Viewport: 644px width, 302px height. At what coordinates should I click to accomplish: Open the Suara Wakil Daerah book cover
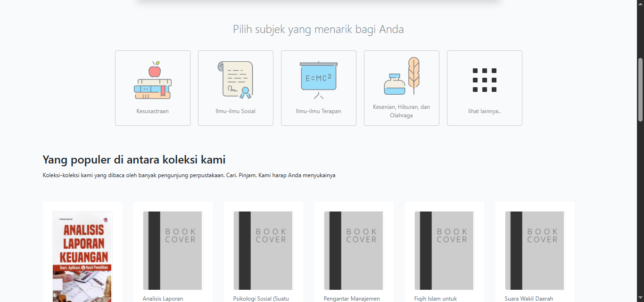pyautogui.click(x=535, y=250)
